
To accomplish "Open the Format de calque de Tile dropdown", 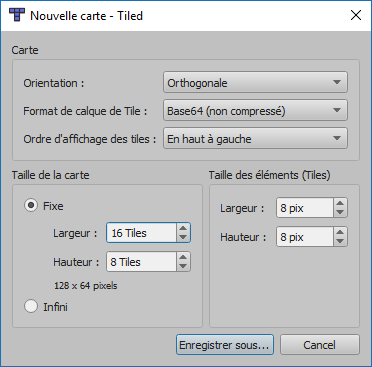I will pos(255,110).
